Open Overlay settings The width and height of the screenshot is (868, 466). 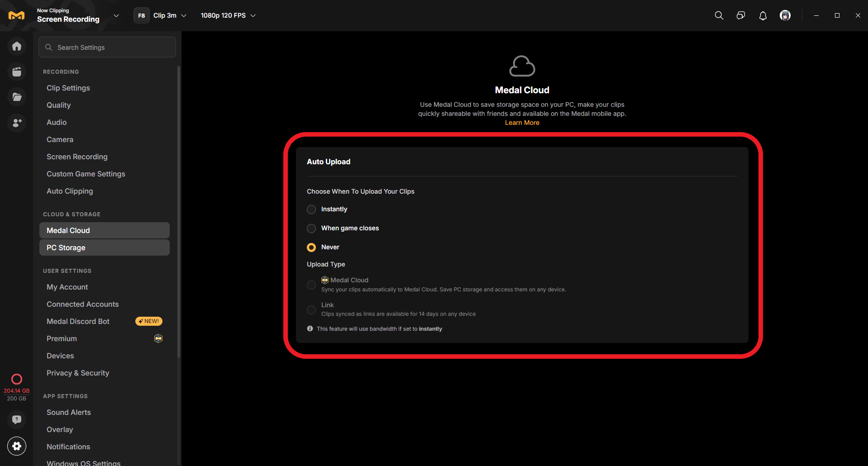click(105, 430)
